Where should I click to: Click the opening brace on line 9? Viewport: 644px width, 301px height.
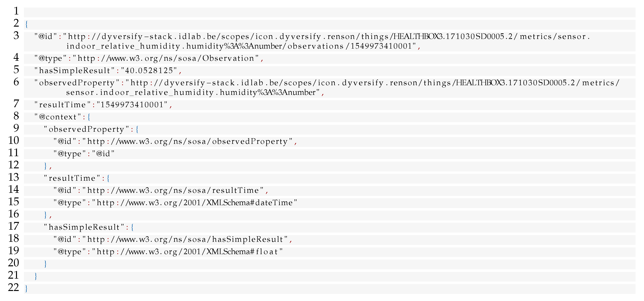(137, 129)
